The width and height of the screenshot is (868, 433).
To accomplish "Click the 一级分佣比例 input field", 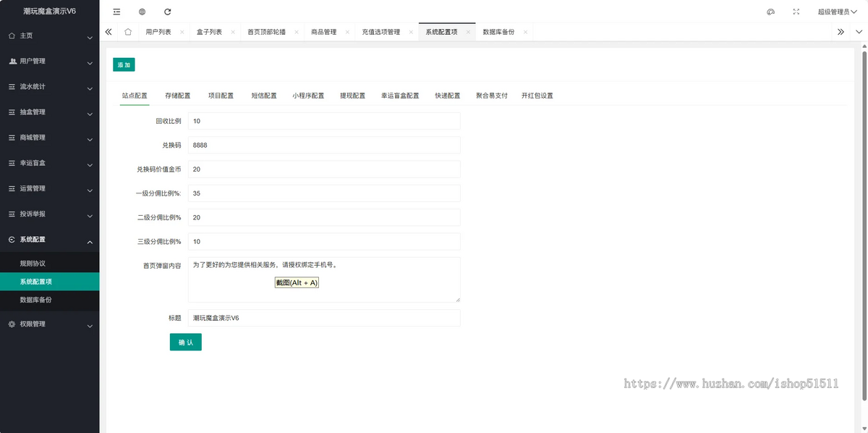I will click(x=324, y=193).
